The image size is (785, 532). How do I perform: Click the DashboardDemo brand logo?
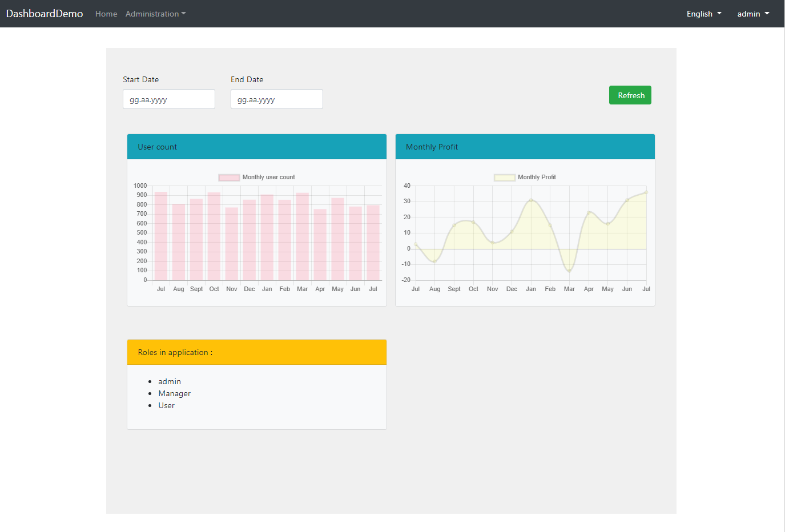click(45, 14)
